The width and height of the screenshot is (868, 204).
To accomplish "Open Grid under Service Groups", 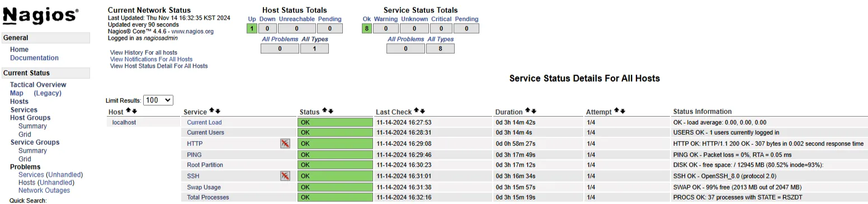I will [25, 159].
